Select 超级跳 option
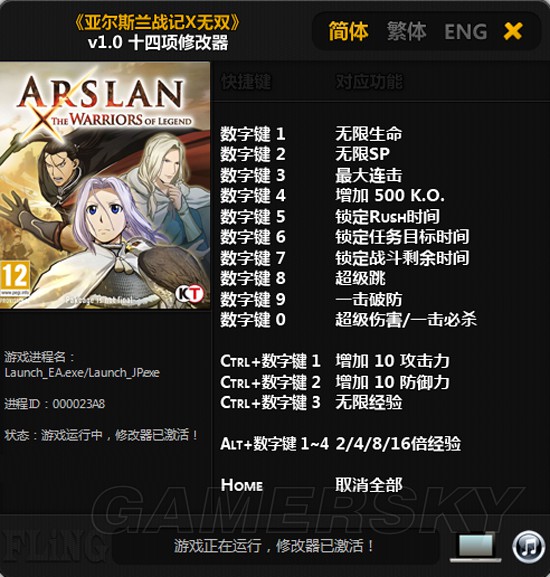550x577 pixels. [360, 278]
